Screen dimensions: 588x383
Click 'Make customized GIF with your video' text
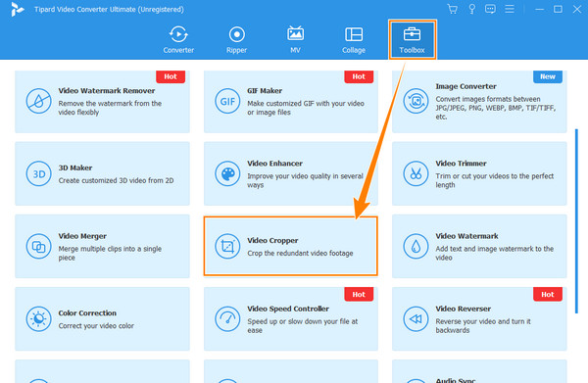(306, 108)
